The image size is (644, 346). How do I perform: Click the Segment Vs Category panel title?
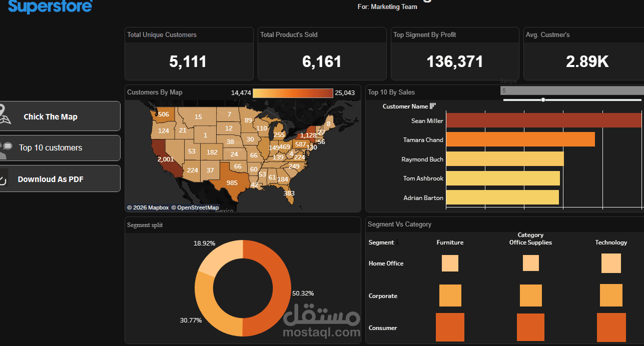[399, 224]
